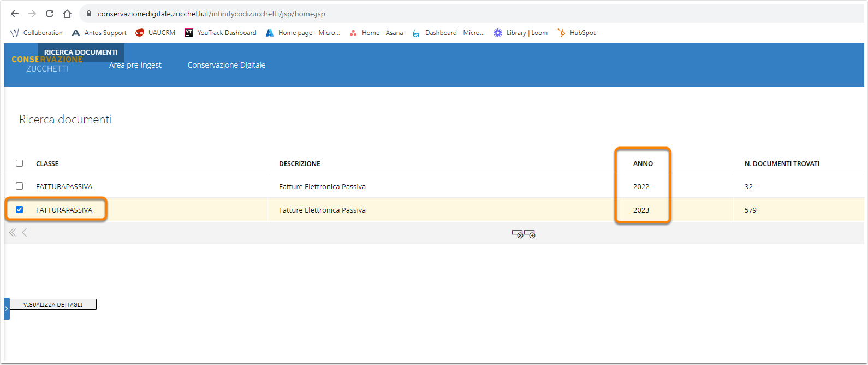Click FATTURAPASSIVA text in the highlighted 2023 row
The height and width of the screenshot is (365, 868).
(x=64, y=210)
